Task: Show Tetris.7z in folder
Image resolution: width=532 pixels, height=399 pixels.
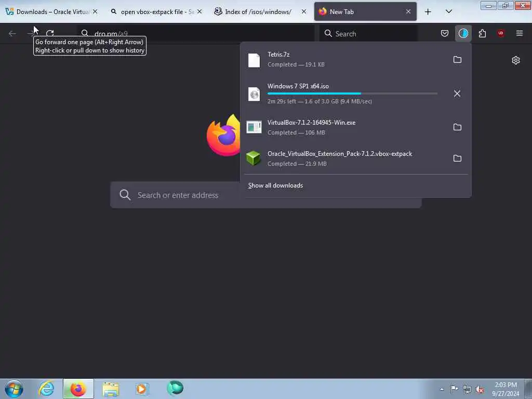Action: pyautogui.click(x=457, y=60)
